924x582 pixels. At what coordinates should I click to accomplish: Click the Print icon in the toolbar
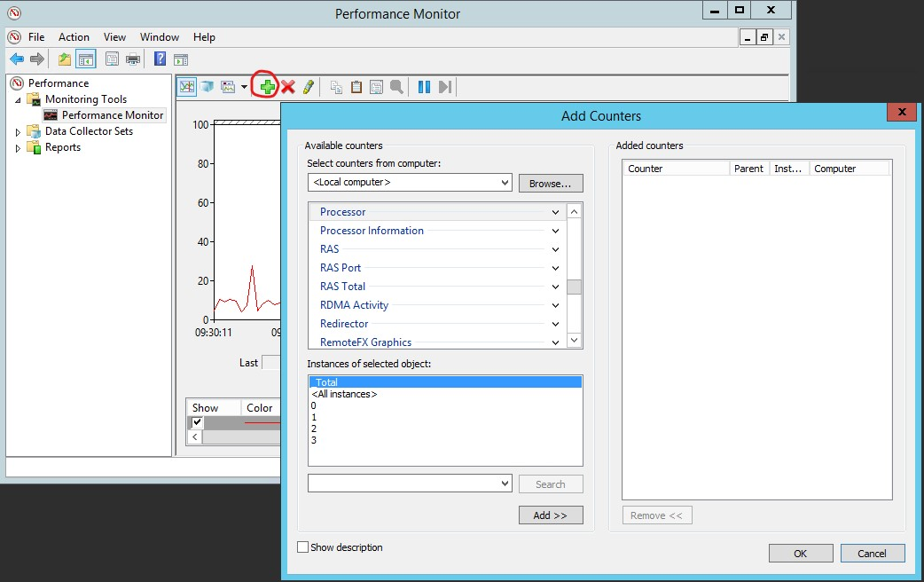tap(133, 59)
